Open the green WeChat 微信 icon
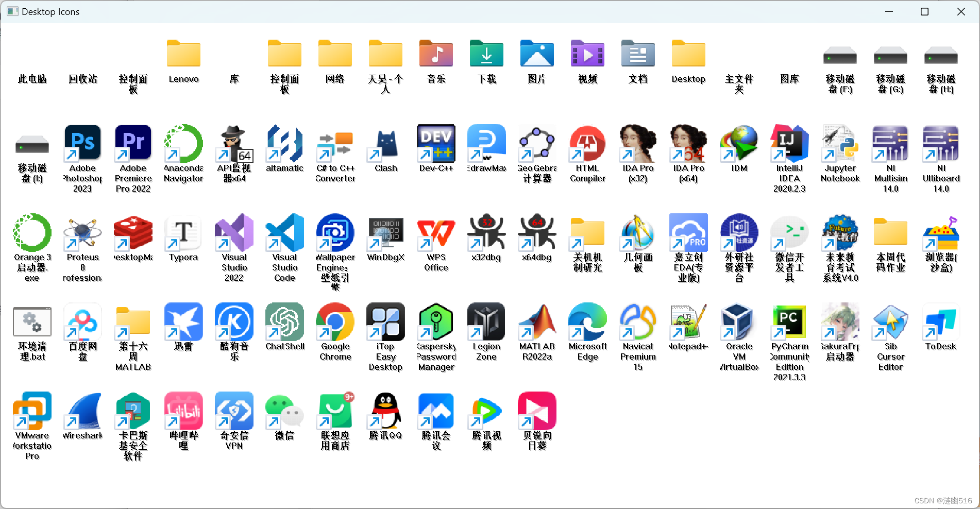Image resolution: width=980 pixels, height=509 pixels. click(284, 411)
